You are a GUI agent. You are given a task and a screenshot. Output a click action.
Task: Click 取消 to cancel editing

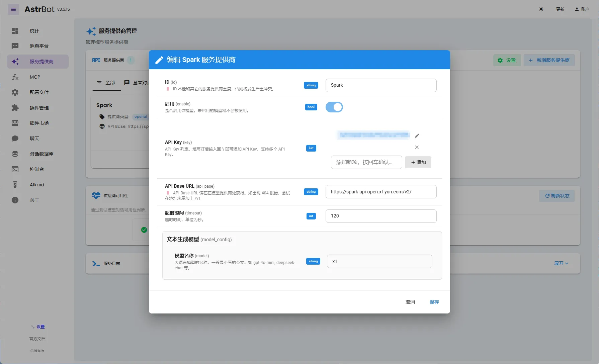pyautogui.click(x=410, y=302)
